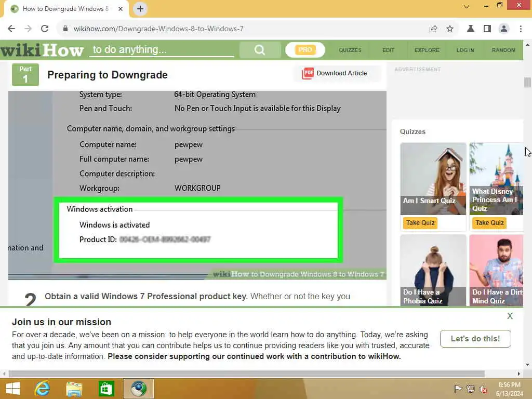Open the QUIZZES menu item
This screenshot has height=399, width=532.
(x=350, y=50)
